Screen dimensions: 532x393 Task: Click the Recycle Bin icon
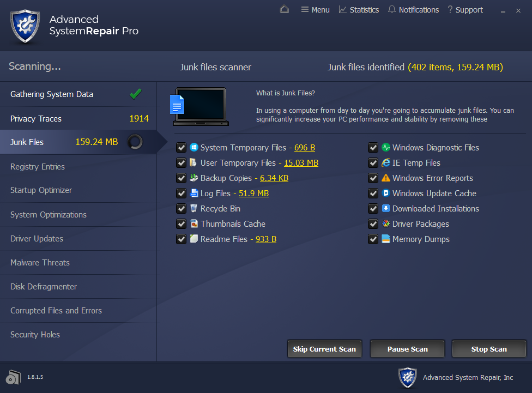[x=194, y=209]
